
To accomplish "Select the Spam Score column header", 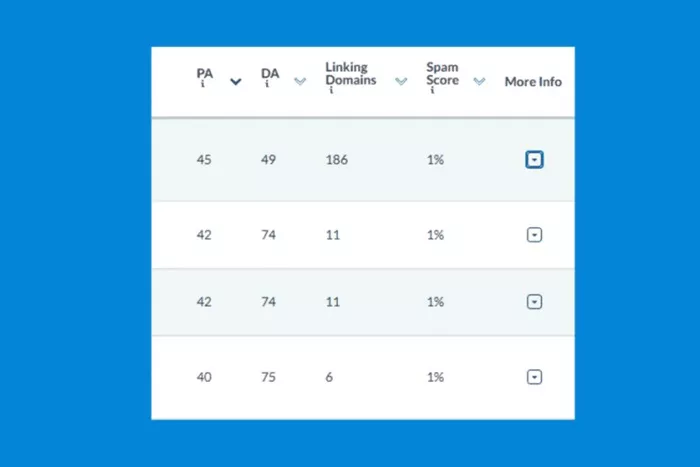I will (442, 74).
